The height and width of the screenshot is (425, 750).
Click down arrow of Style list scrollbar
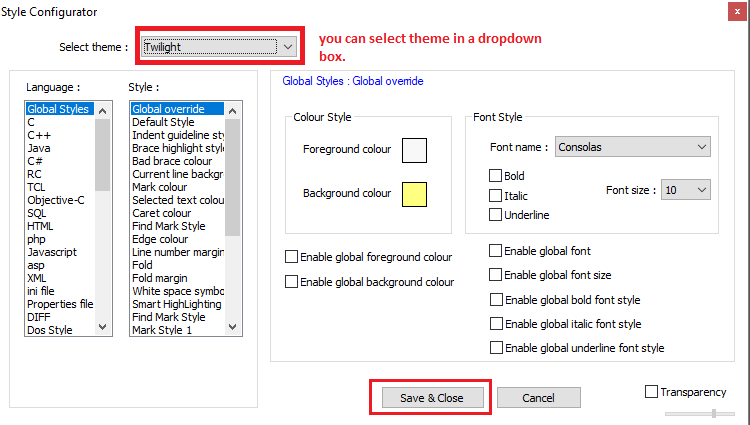[x=232, y=327]
